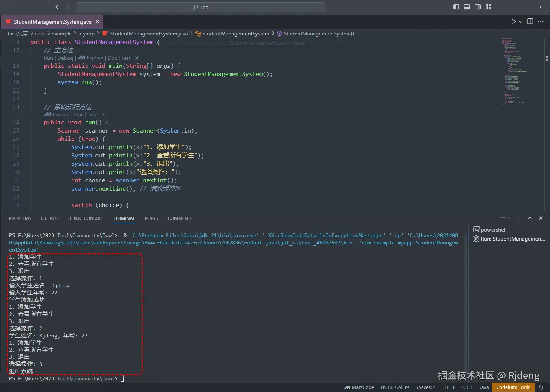Image resolution: width=550 pixels, height=392 pixels.
Task: Maximize the panel with the chevron up
Action: point(530,218)
